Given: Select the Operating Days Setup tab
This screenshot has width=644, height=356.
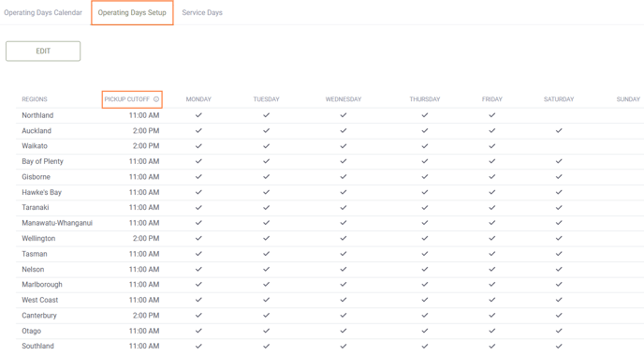Looking at the screenshot, I should point(132,13).
